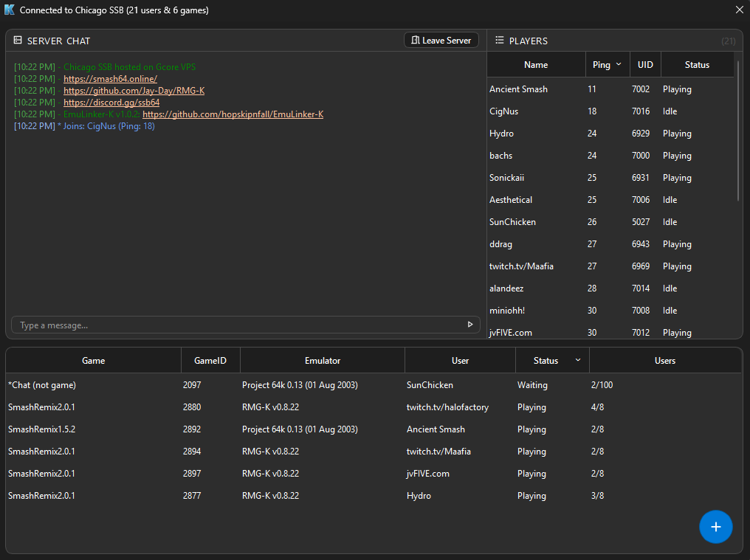The image size is (750, 560).
Task: Create a new game with the plus button
Action: 715,527
